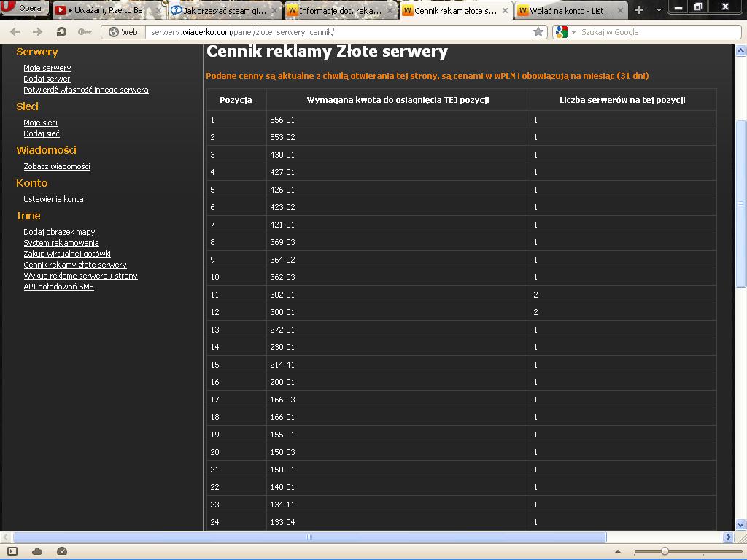Close the 'Informacje dot. rekla...' tab

click(390, 10)
